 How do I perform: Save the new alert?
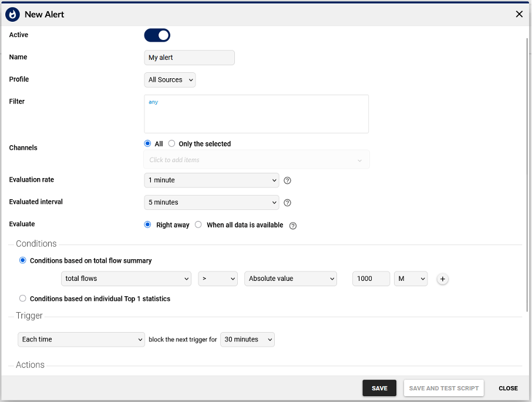(379, 388)
